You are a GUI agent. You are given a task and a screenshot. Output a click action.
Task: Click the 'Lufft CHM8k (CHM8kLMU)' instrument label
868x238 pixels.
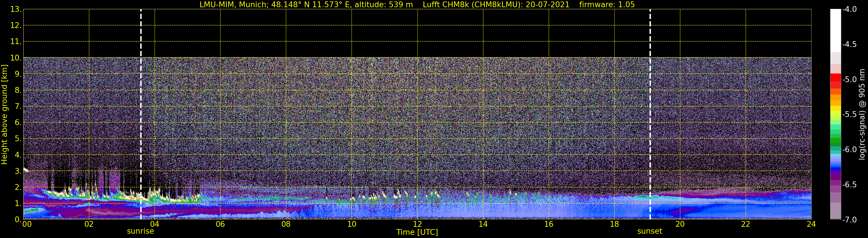473,5
